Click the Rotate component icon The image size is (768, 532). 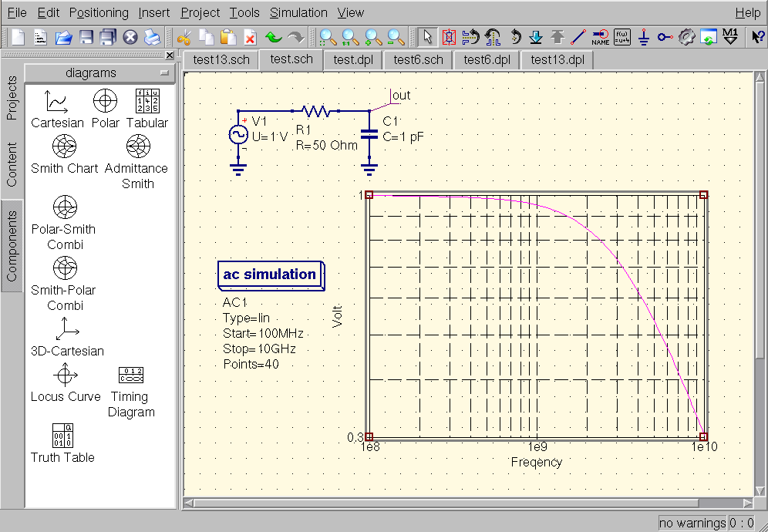click(515, 37)
